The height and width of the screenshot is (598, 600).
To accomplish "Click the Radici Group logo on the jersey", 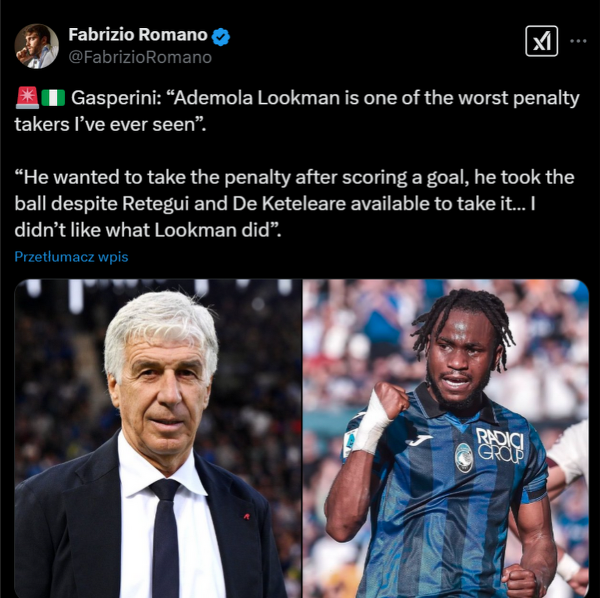I will tap(500, 446).
